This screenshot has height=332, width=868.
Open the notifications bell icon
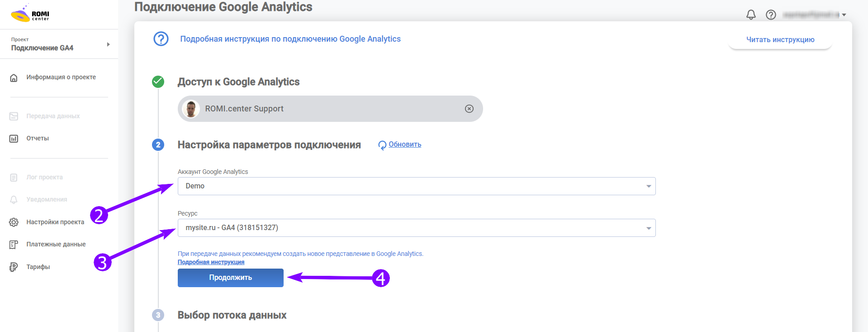751,15
